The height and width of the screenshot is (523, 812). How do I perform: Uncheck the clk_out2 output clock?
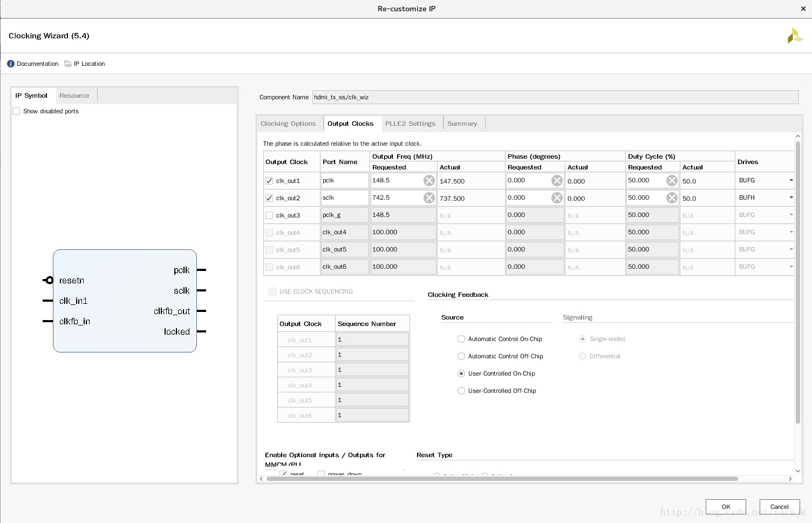click(269, 198)
